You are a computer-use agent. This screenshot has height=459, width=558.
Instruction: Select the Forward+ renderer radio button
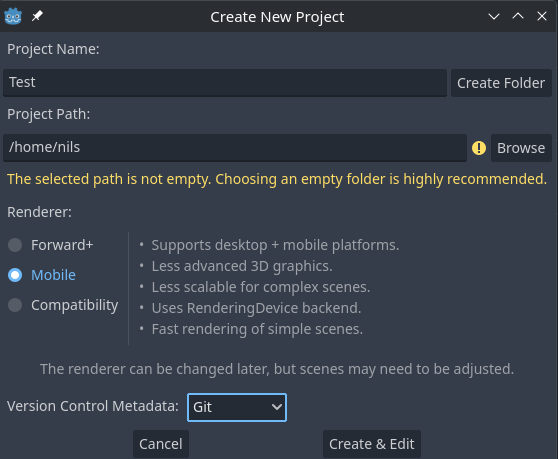[x=15, y=245]
